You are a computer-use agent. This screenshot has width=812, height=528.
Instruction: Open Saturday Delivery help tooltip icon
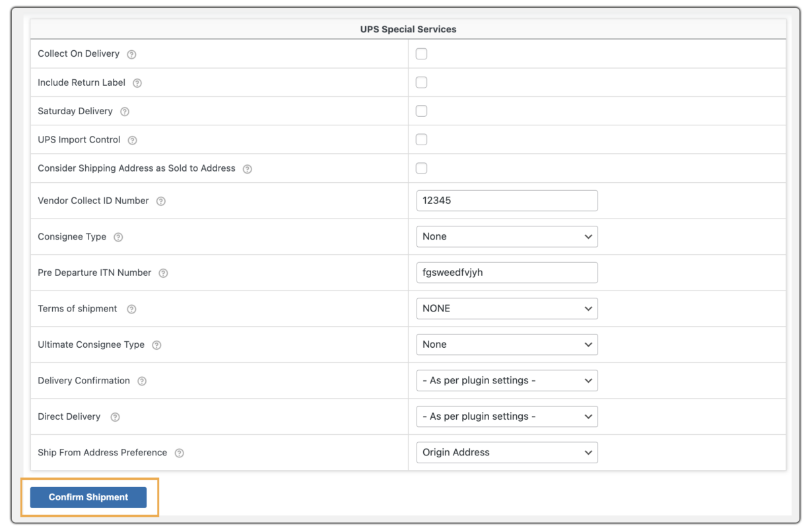(x=125, y=112)
